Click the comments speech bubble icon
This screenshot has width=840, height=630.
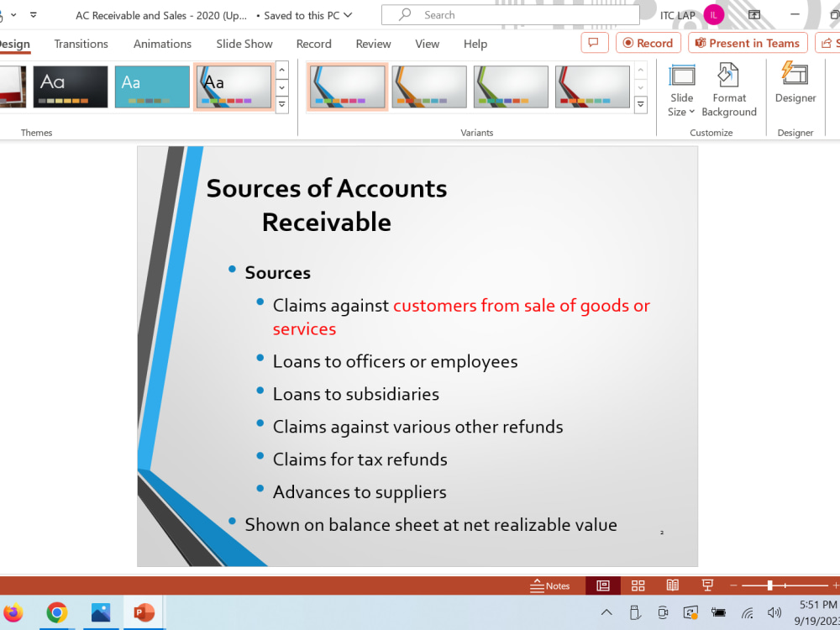point(594,43)
